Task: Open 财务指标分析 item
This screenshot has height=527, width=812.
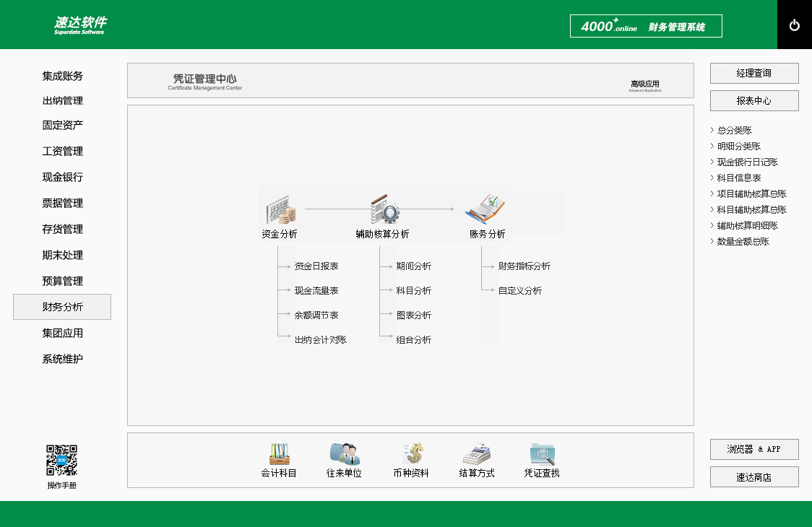Action: pyautogui.click(x=524, y=266)
